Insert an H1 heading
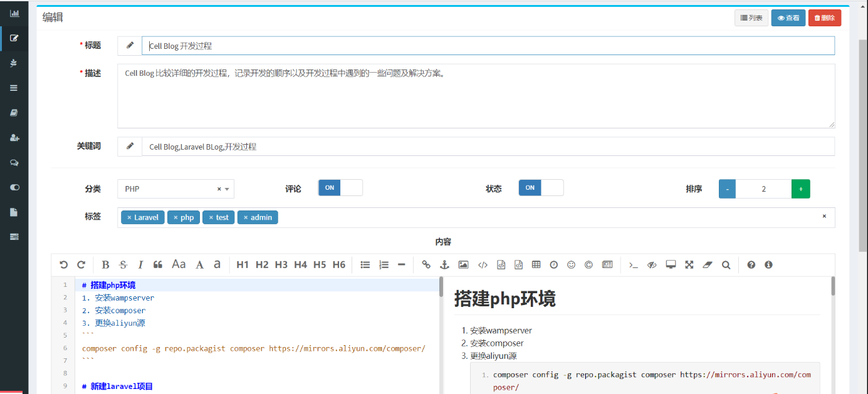The image size is (868, 394). point(243,265)
